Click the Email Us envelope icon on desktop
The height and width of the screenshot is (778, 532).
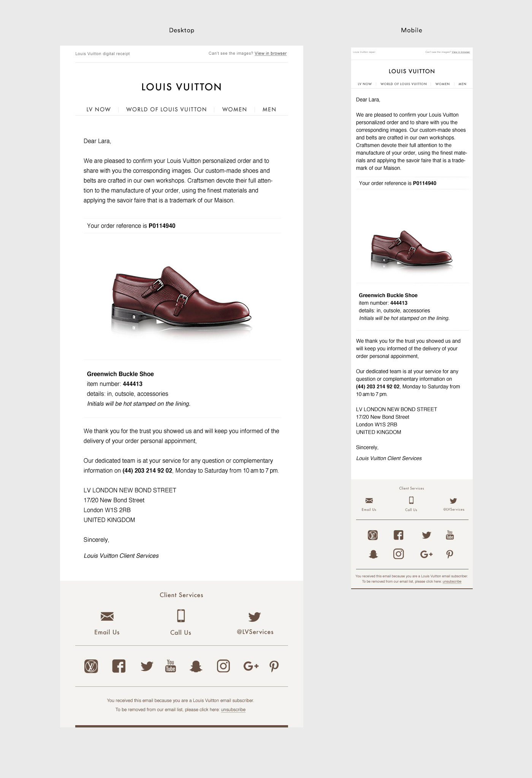[x=107, y=616]
